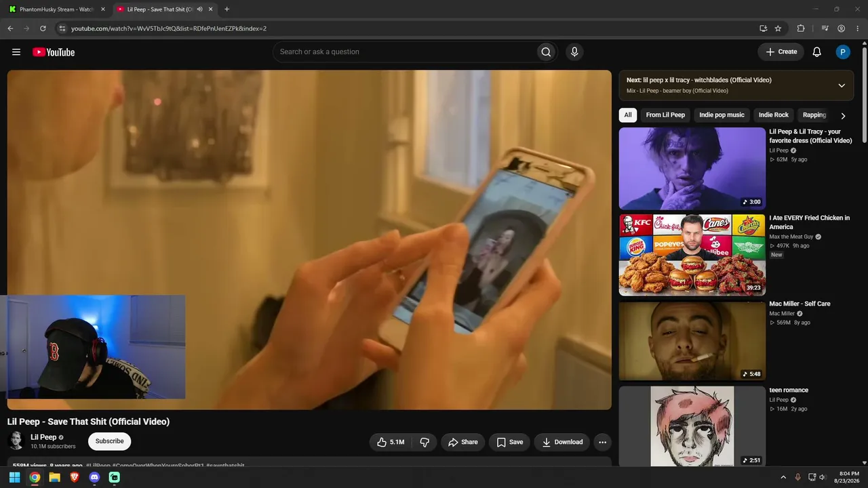Open the Chrome profile icon
Image resolution: width=868 pixels, height=488 pixels.
tap(842, 28)
